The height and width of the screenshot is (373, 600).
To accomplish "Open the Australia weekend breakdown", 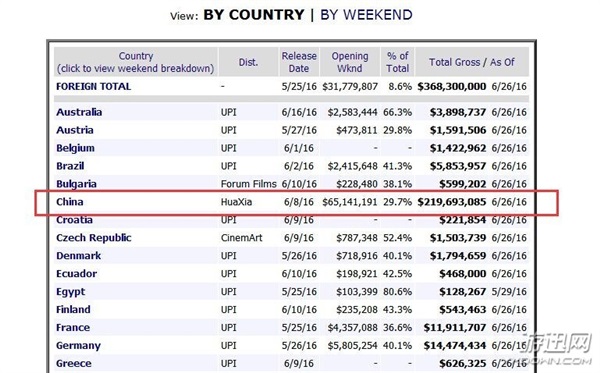I will (79, 112).
